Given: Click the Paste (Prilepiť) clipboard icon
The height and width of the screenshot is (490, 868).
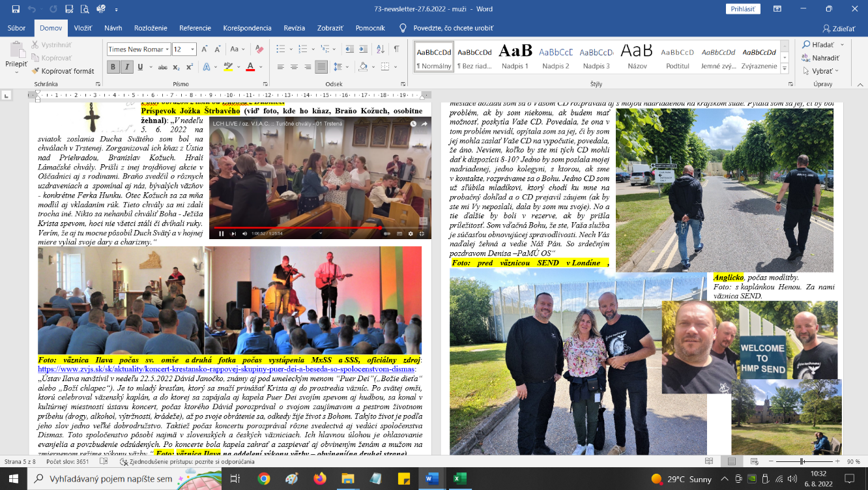Looking at the screenshot, I should tap(16, 50).
